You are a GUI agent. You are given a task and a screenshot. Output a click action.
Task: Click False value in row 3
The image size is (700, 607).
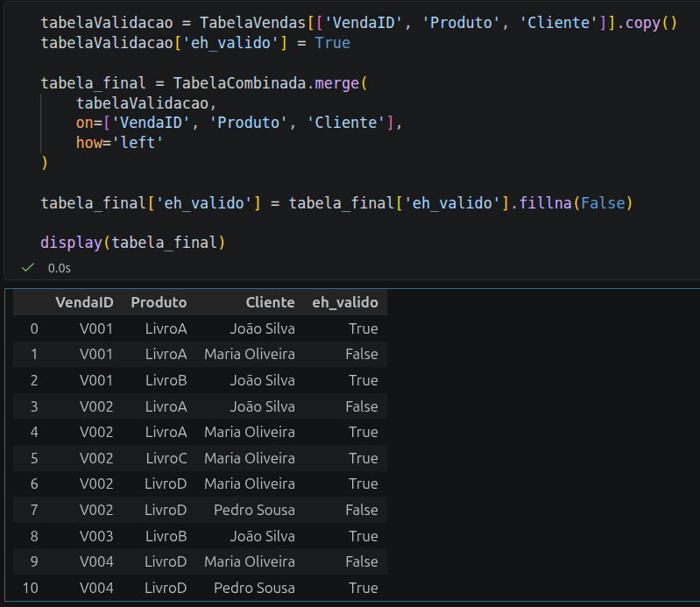[x=362, y=406]
